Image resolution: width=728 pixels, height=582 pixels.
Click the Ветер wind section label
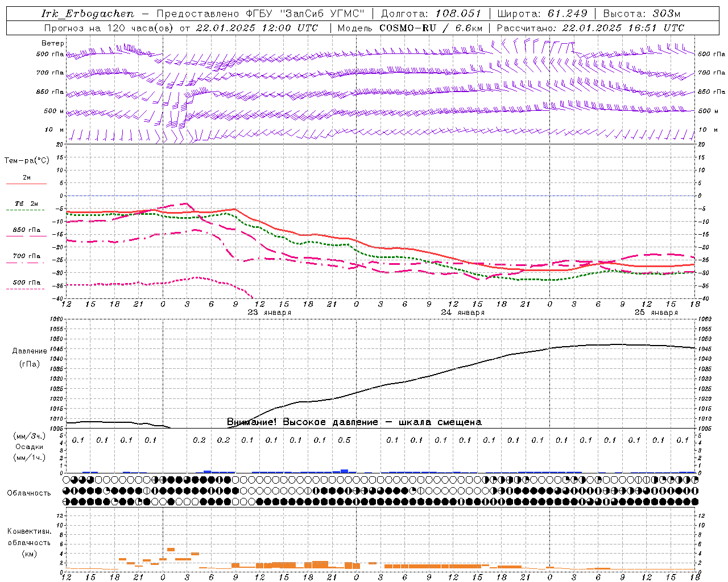coord(53,43)
